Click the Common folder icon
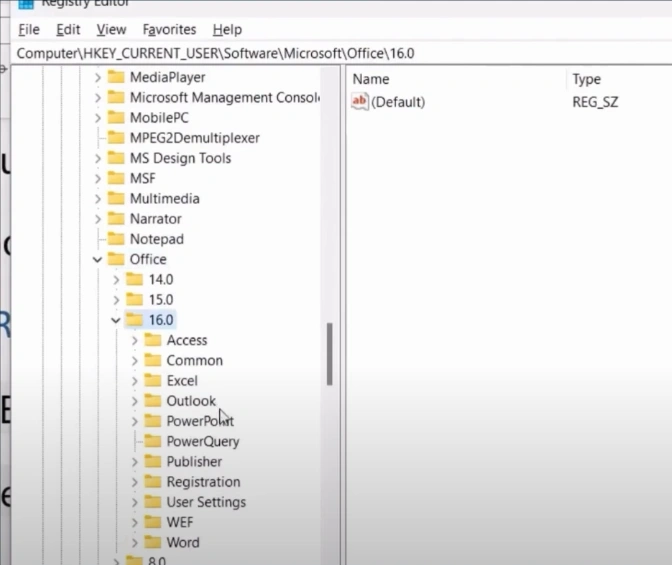The image size is (672, 565). coord(153,360)
